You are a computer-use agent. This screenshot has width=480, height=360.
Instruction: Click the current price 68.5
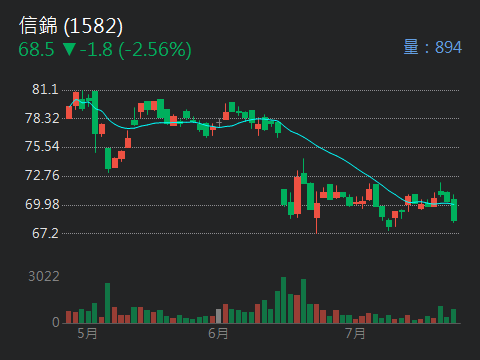coord(36,49)
